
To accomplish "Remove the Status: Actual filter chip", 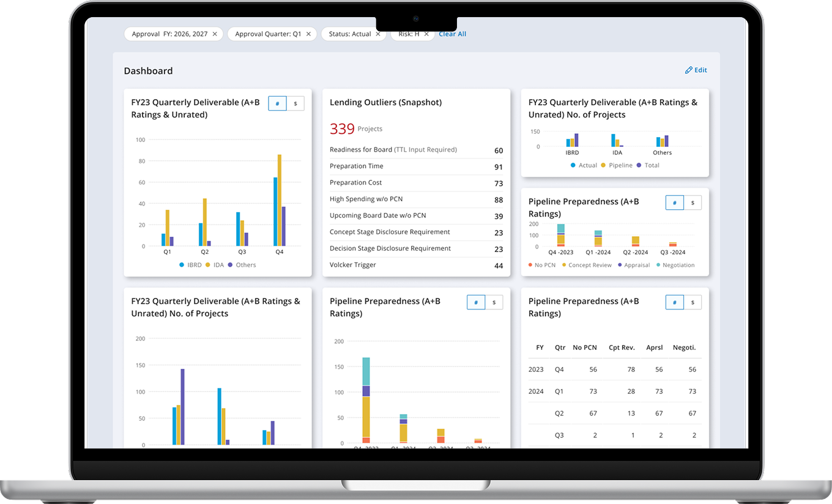I will [378, 34].
